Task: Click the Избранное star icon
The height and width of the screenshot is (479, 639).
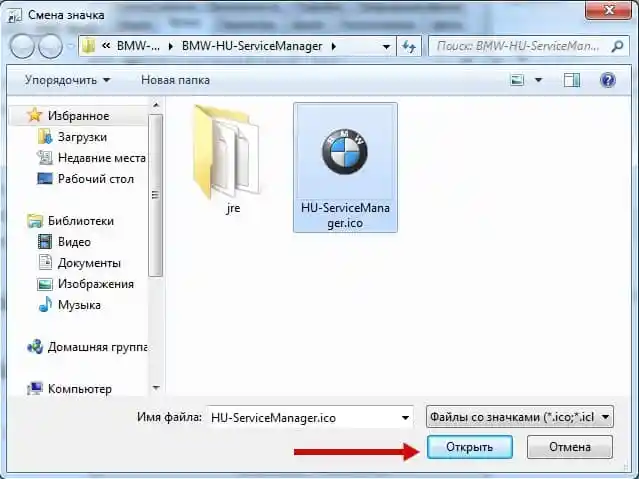Action: click(x=35, y=115)
